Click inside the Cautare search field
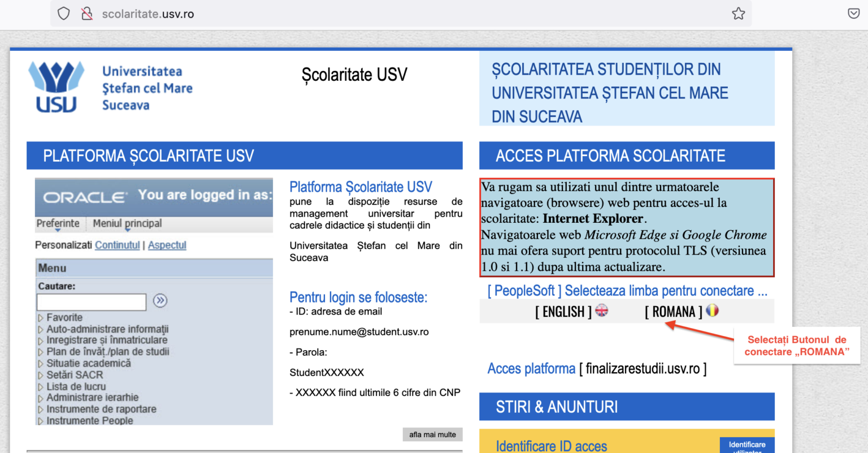The height and width of the screenshot is (453, 868). pos(91,301)
